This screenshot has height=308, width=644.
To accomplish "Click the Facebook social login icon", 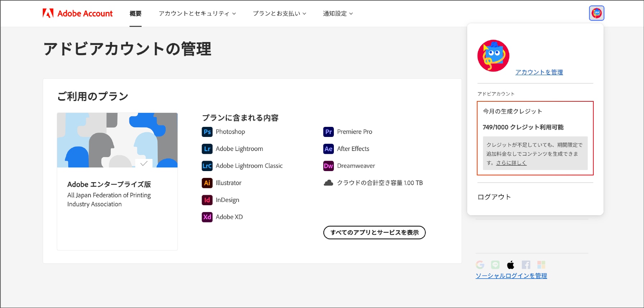I will click(x=526, y=265).
